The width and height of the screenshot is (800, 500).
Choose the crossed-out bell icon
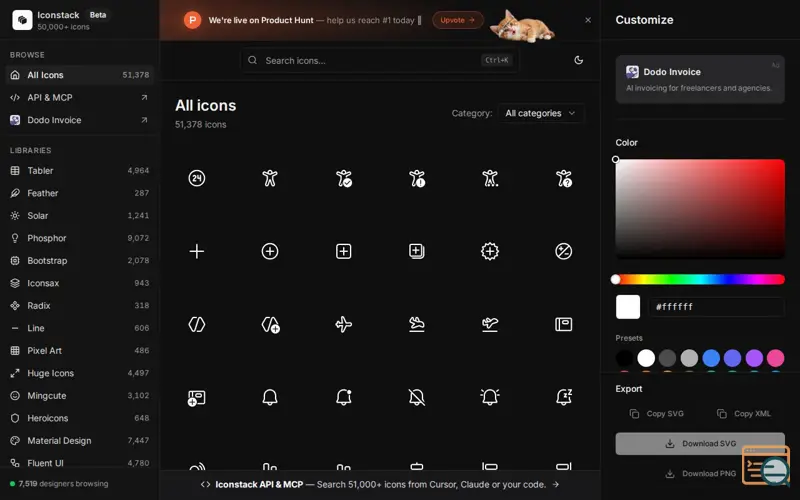(417, 397)
